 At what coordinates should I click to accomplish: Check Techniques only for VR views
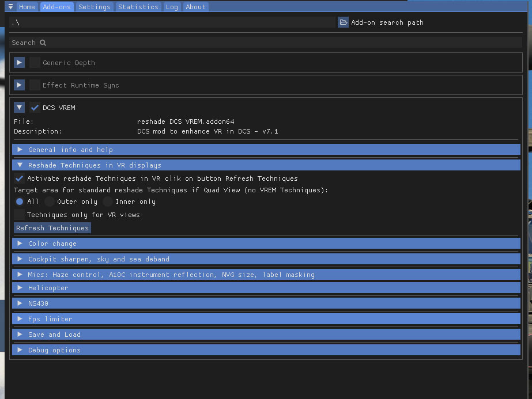click(20, 215)
